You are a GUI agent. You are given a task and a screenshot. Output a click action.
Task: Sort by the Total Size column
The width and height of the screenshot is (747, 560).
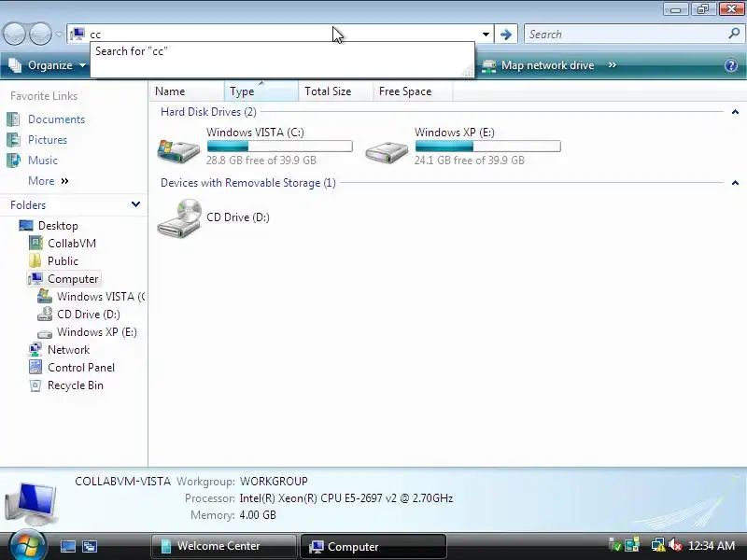pyautogui.click(x=335, y=91)
